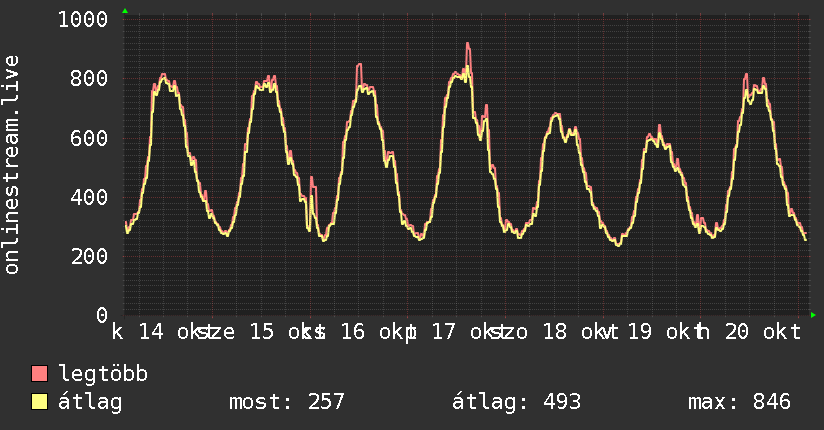This screenshot has height=430, width=824.
Task: Select the legtöbb legend label
Action: point(103,373)
